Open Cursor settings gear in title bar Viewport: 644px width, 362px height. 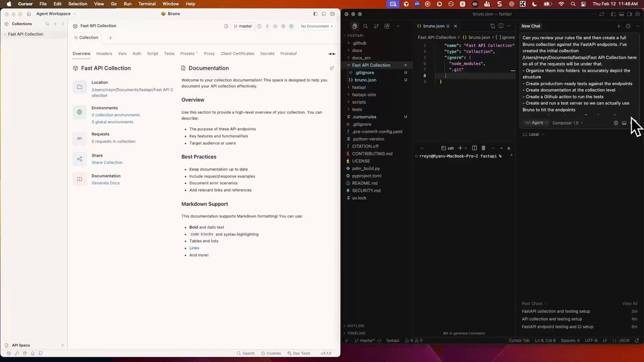pos(638,14)
